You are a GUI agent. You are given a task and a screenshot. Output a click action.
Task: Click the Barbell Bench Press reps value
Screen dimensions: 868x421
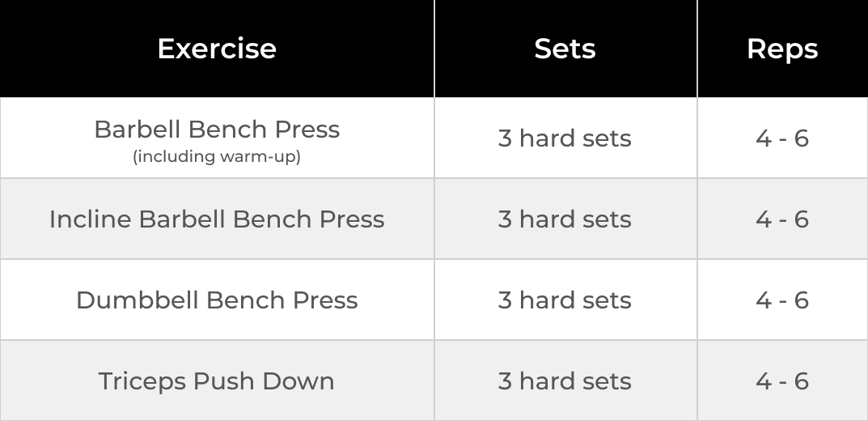(781, 138)
